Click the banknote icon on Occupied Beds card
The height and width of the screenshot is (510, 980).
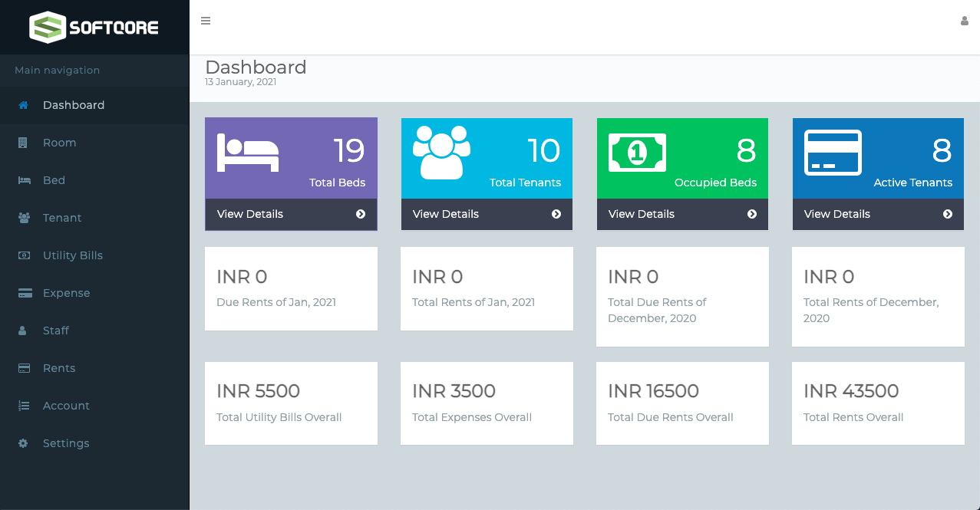[x=637, y=152]
